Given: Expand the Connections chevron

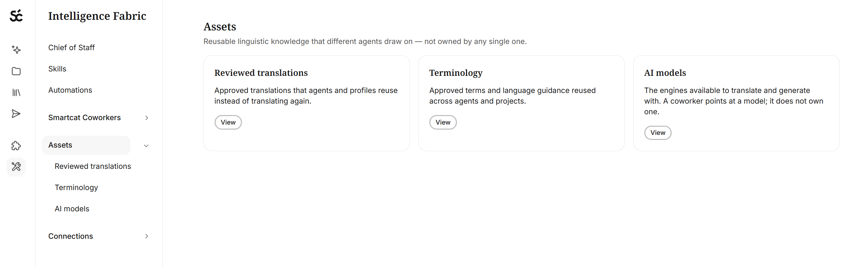Looking at the screenshot, I should pyautogui.click(x=147, y=236).
